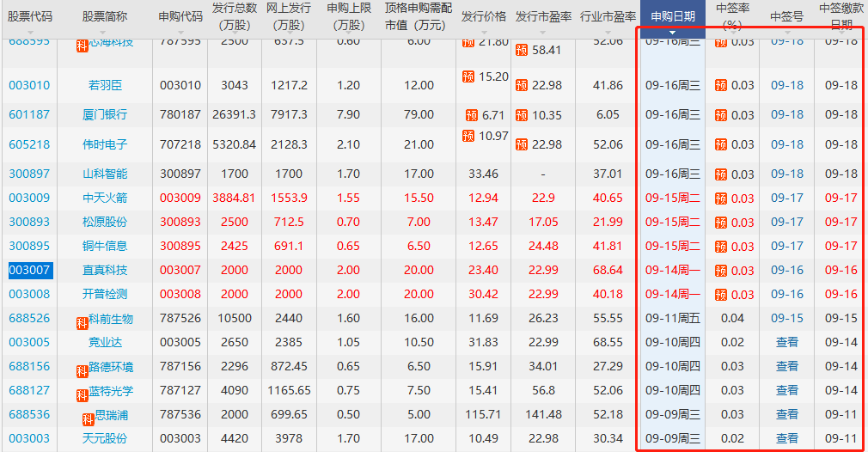The height and width of the screenshot is (452, 868).
Task: Open stock code link 688526
Action: [29, 318]
